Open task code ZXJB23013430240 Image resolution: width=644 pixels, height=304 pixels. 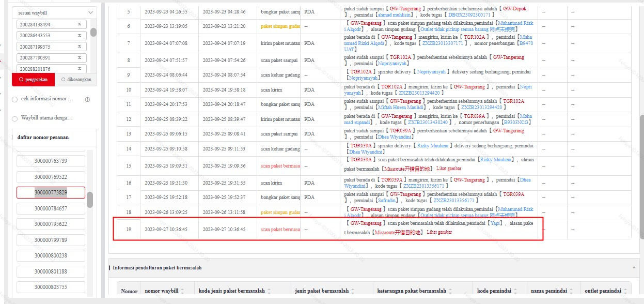pyautogui.click(x=428, y=123)
